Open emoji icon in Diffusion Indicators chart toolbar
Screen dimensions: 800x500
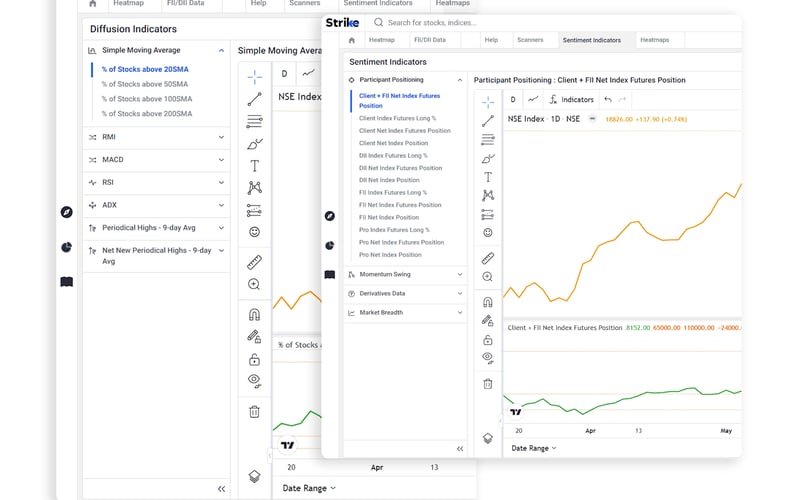[255, 232]
